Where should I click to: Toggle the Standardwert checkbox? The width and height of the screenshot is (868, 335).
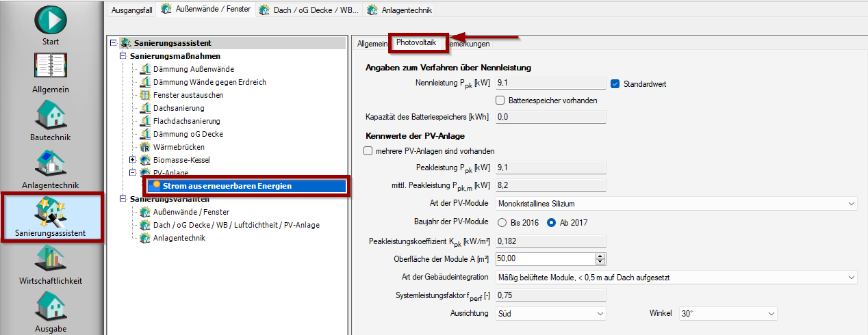coord(615,84)
